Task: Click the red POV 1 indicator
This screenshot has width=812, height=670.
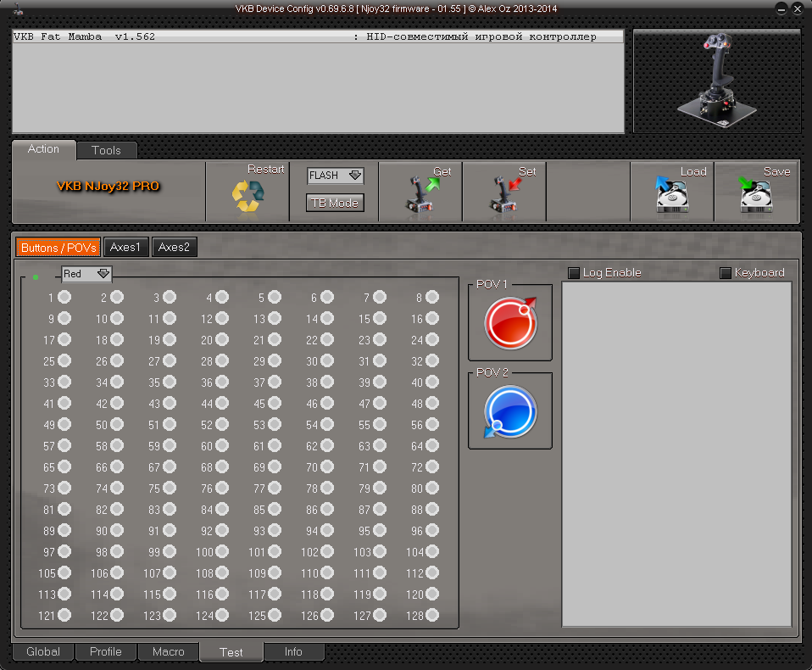Action: (510, 323)
